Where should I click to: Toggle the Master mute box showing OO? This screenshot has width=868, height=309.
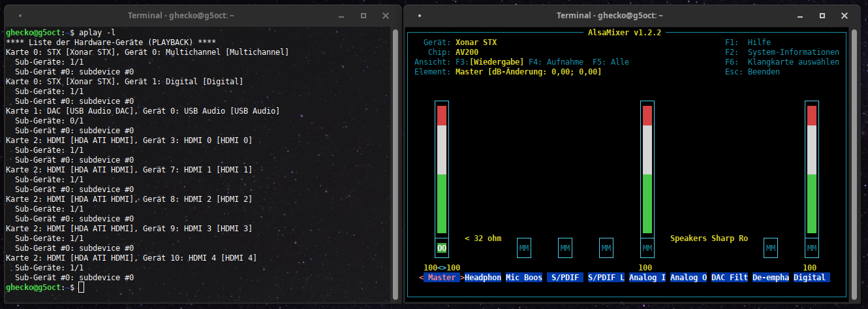click(x=442, y=248)
